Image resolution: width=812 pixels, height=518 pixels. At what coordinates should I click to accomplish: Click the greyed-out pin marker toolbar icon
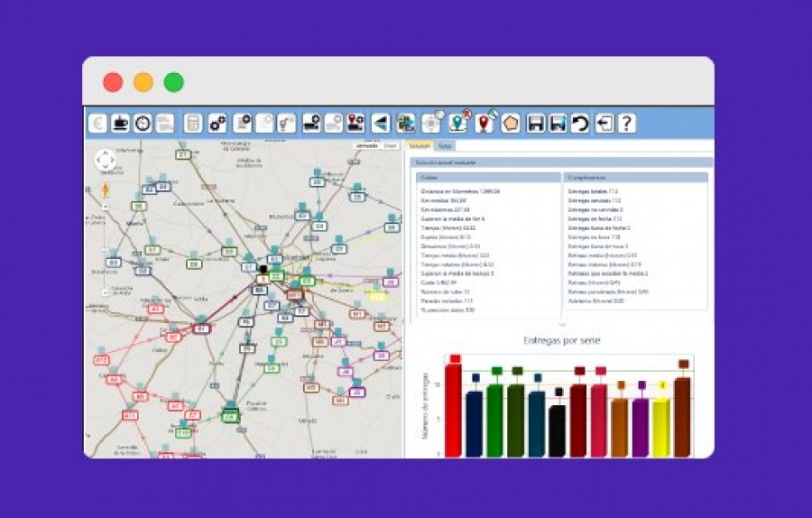(x=286, y=124)
